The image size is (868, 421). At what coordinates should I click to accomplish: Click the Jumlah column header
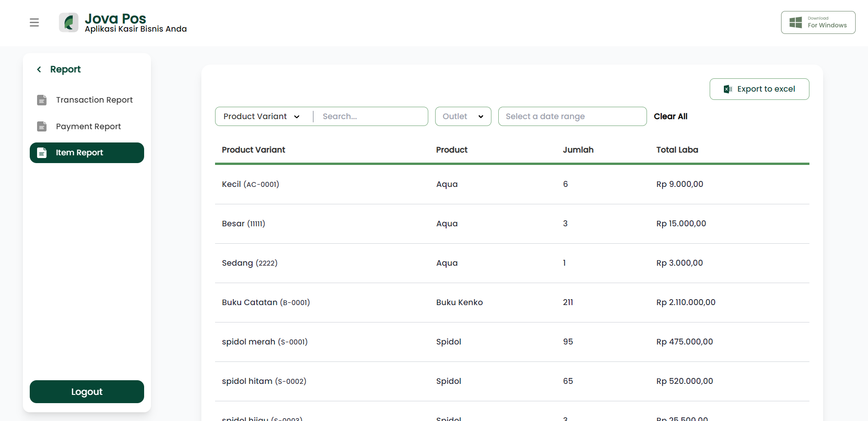point(578,150)
